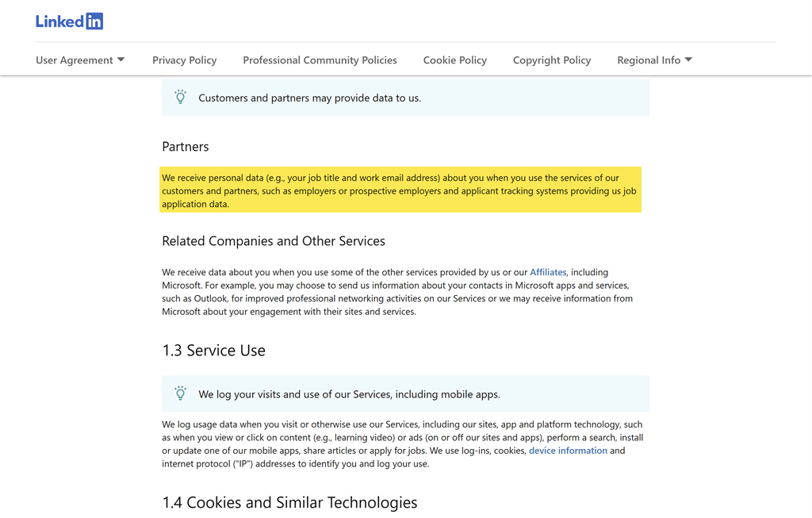
Task: Click 'Related Companies and Other Services' heading
Action: click(x=274, y=241)
